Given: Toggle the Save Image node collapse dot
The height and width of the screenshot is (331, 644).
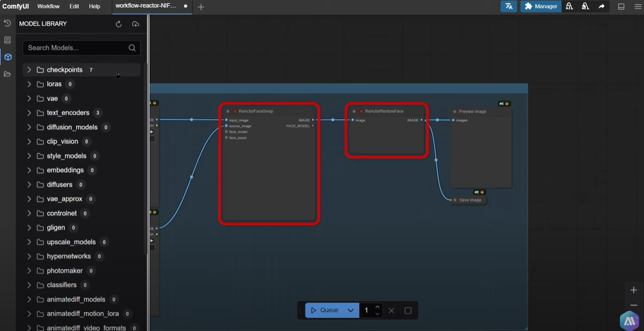Looking at the screenshot, I should 455,200.
